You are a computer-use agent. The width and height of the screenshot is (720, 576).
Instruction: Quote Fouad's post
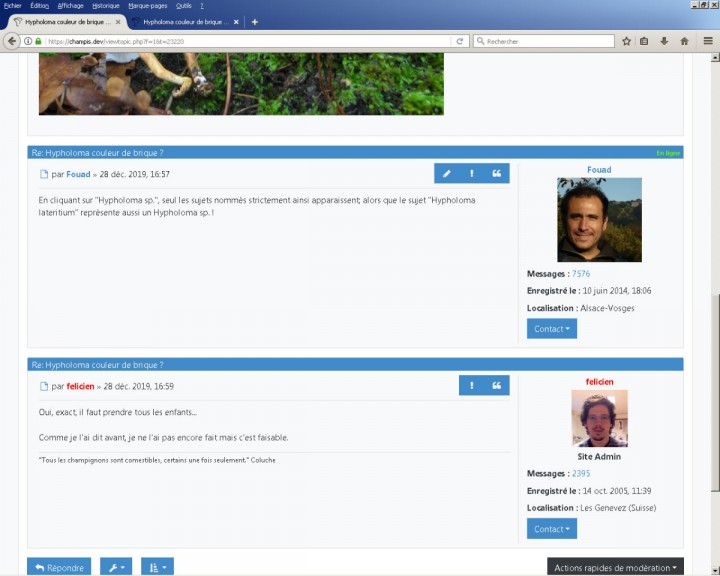tap(497, 173)
